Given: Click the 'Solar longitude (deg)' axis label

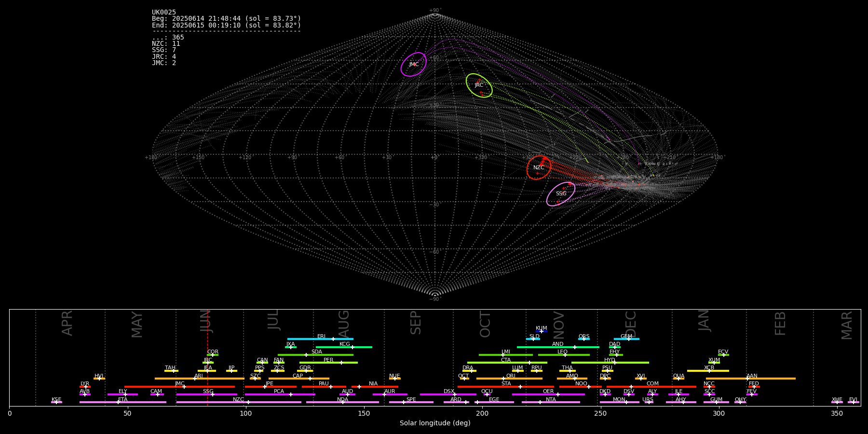Looking at the screenshot, I should (435, 423).
